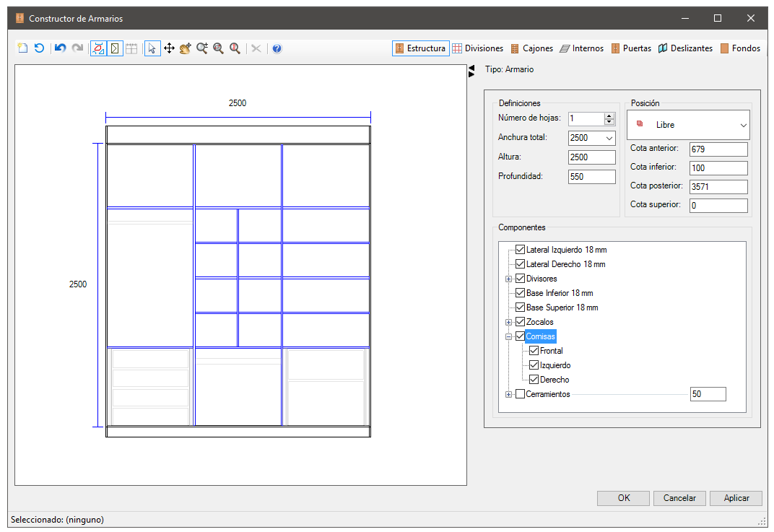Open the Fondos tab

point(740,48)
